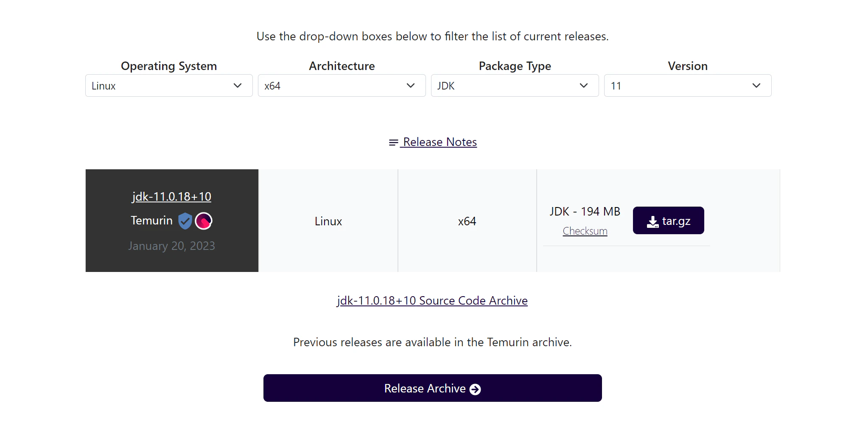The height and width of the screenshot is (423, 868).
Task: Open the Release Notes link
Action: pyautogui.click(x=433, y=142)
